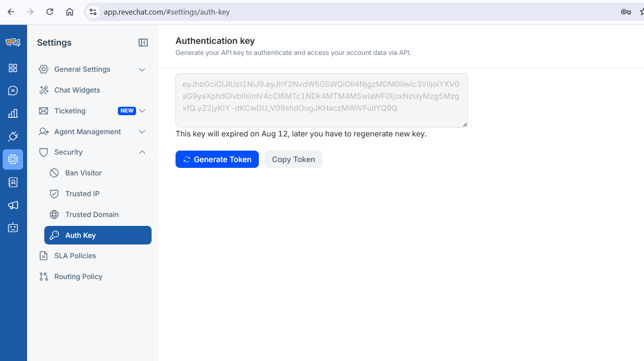Viewport: 644px width, 361px height.
Task: Click the Agent Management person icon
Action: point(43,132)
